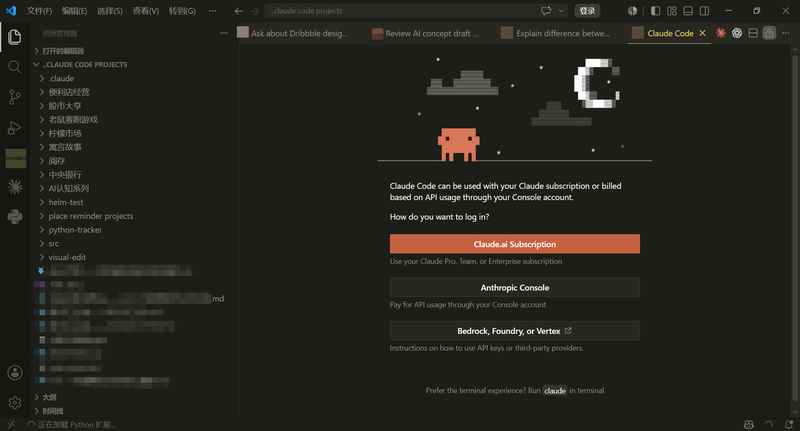Image resolution: width=800 pixels, height=431 pixels.
Task: Open the View (V) menu
Action: (x=146, y=11)
